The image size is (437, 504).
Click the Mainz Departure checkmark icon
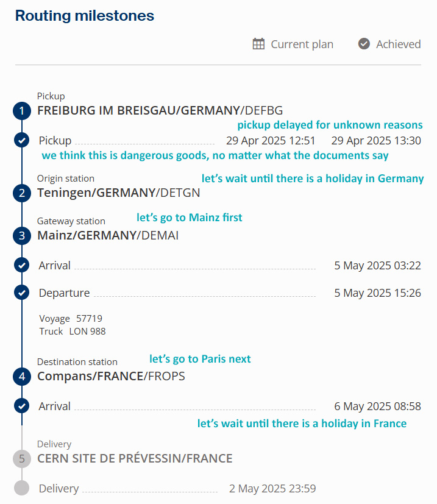tap(22, 293)
